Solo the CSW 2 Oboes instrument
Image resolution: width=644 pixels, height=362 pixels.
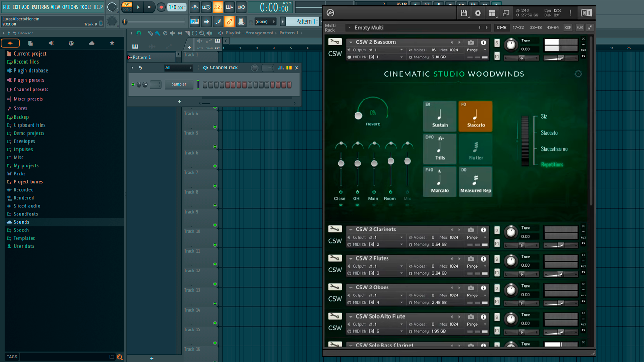pos(497,288)
